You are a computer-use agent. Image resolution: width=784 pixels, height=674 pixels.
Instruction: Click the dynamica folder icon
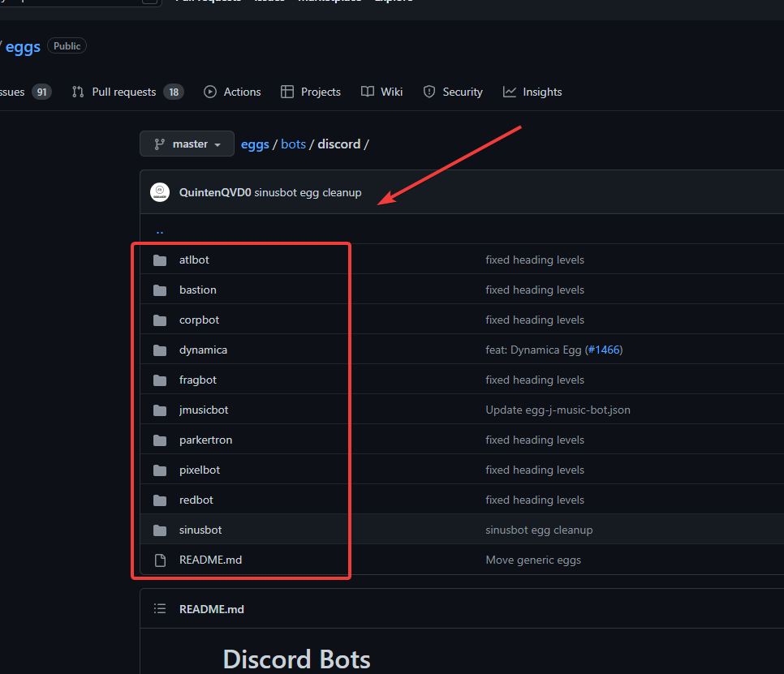(160, 350)
